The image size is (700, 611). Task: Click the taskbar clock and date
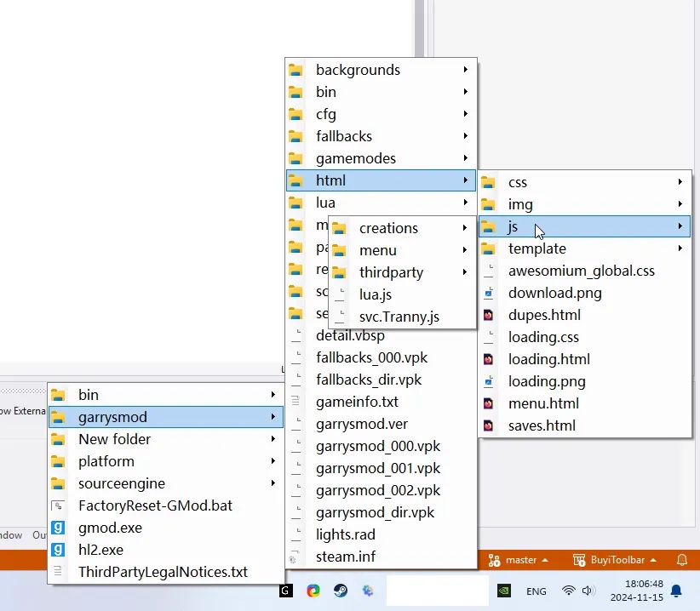[x=643, y=591]
